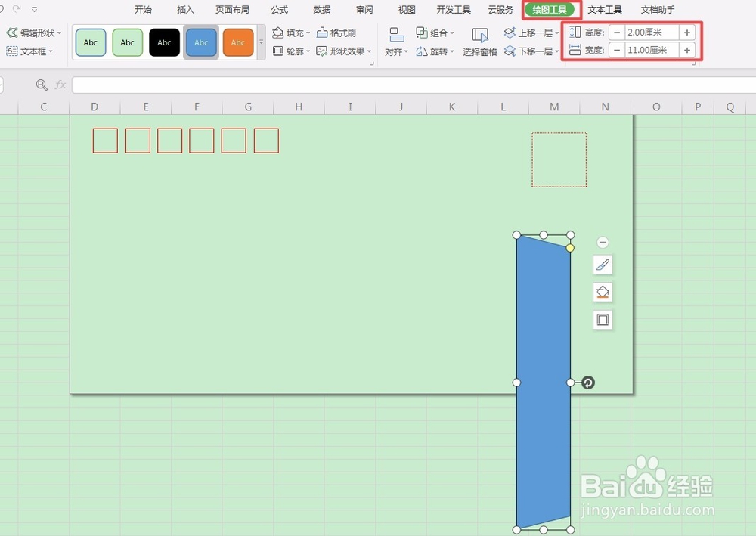Open the 审阅 tab
Image resolution: width=756 pixels, height=536 pixels.
point(364,10)
